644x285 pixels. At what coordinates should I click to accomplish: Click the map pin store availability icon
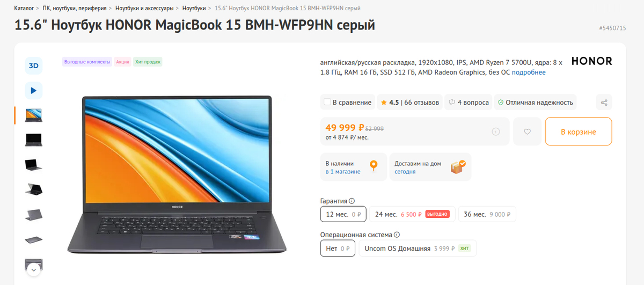(x=374, y=167)
